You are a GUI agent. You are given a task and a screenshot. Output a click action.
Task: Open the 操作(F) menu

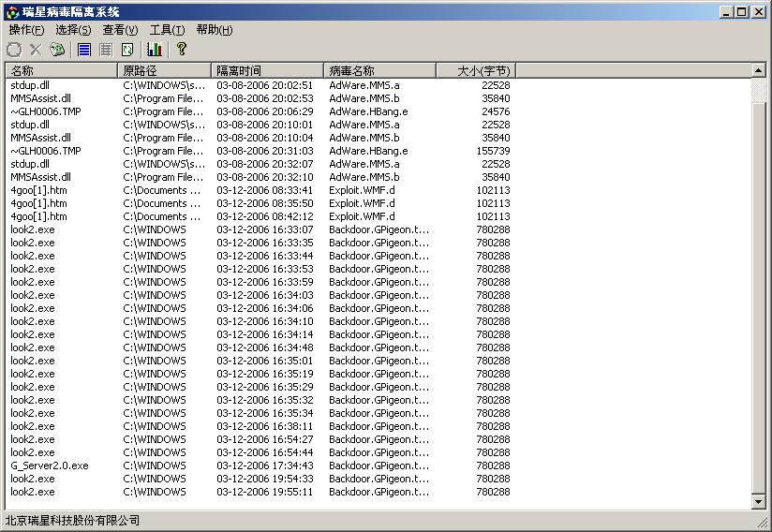tap(26, 30)
